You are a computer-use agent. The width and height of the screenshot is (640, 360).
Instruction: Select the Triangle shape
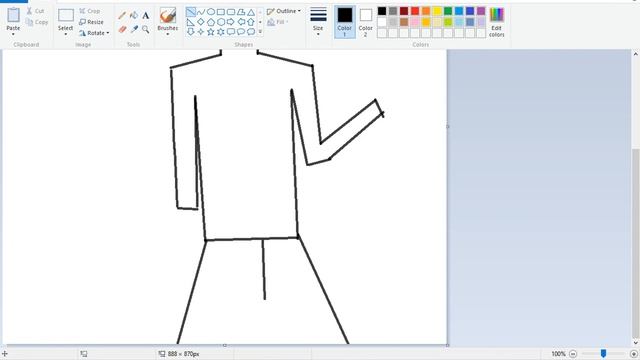(251, 12)
